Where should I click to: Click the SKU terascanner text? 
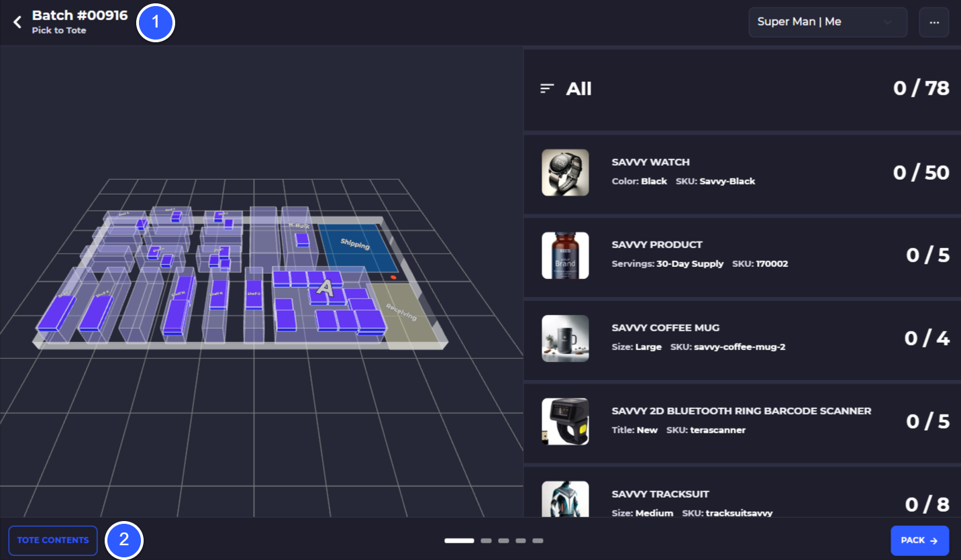(706, 430)
